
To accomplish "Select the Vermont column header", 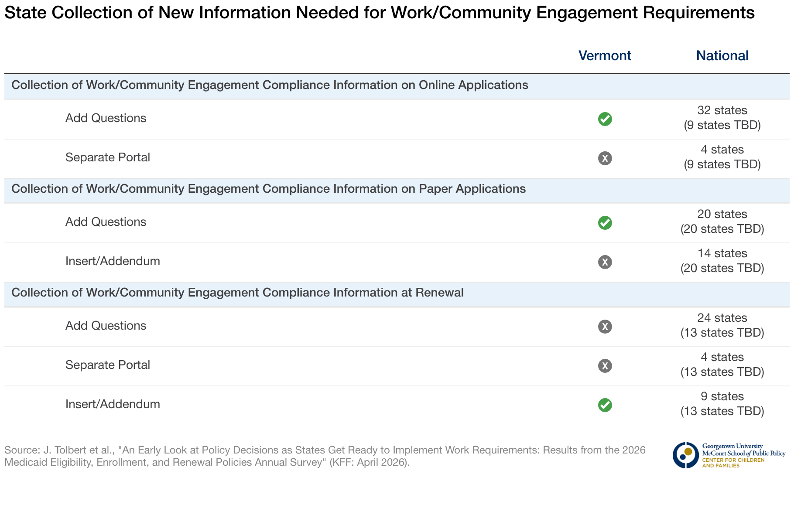I will (x=605, y=55).
